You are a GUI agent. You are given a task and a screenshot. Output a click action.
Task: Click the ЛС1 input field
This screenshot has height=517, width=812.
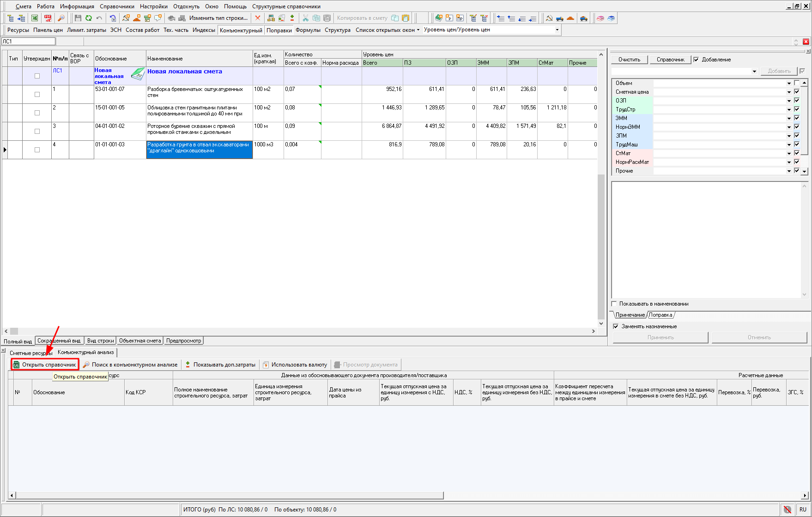point(29,42)
